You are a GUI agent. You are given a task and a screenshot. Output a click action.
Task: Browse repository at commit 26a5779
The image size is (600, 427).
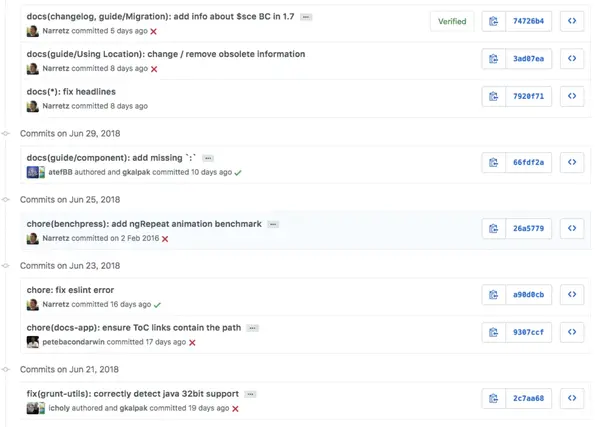(571, 228)
